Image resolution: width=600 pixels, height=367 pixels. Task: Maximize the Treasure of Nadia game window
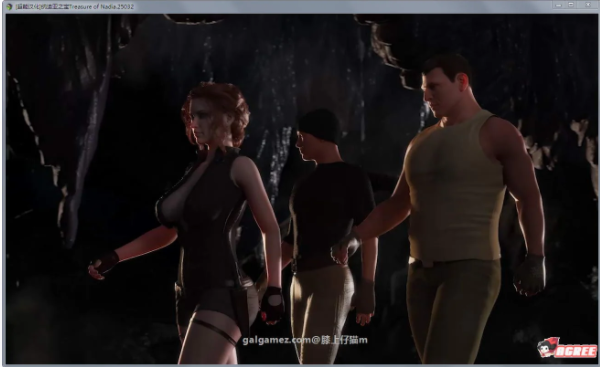[x=571, y=5]
